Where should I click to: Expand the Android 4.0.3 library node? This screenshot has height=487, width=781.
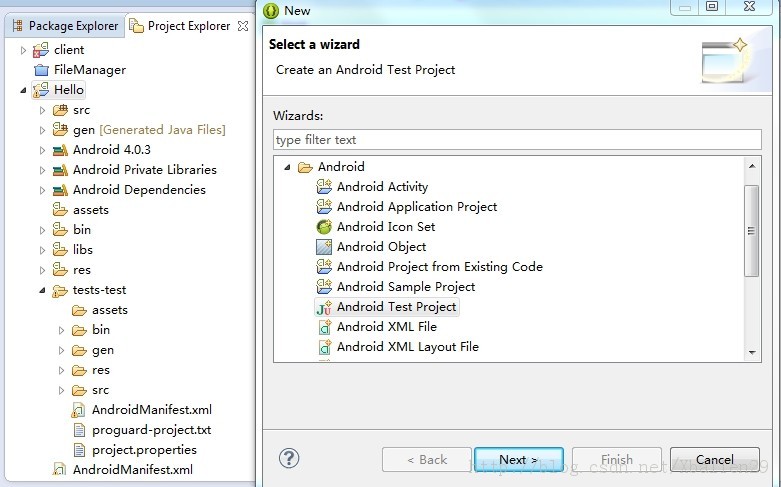point(42,150)
